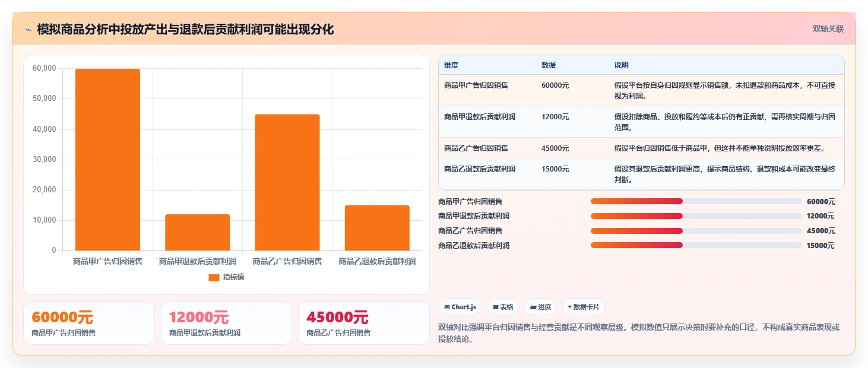868x368 pixels.
Task: Click table value 15000元
Action: pos(555,169)
